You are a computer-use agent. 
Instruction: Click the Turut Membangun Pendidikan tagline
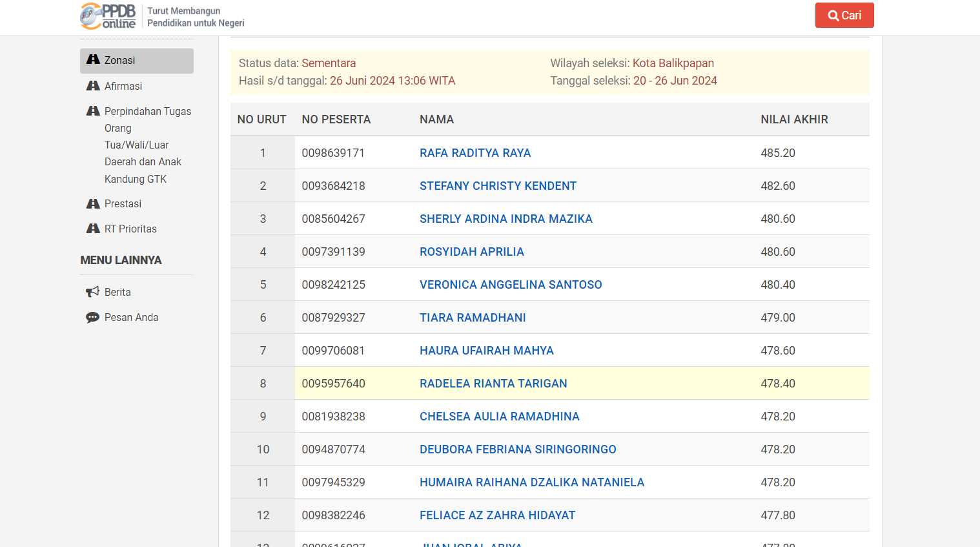[x=196, y=17]
